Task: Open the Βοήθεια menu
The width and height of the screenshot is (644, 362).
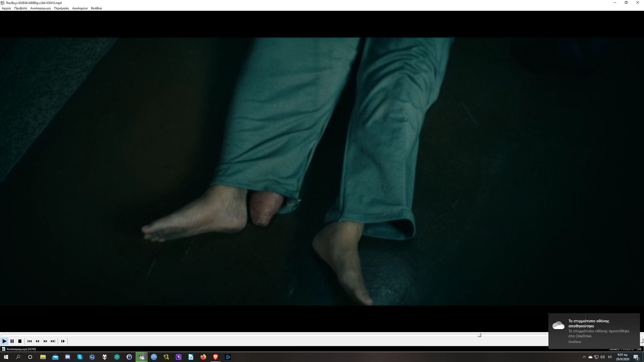Action: (x=96, y=8)
